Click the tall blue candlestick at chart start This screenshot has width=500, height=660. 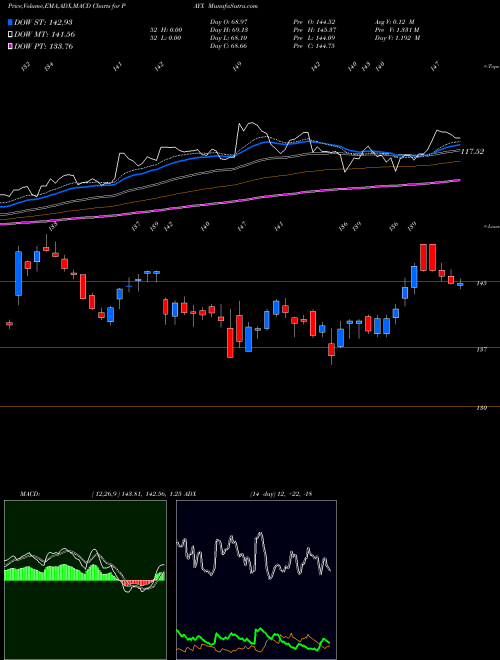click(19, 274)
